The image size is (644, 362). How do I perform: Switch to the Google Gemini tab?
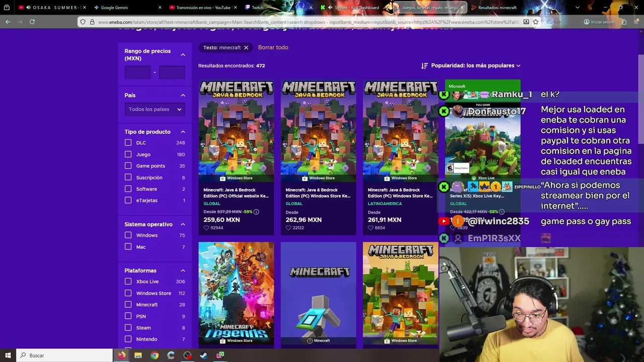coord(128,8)
